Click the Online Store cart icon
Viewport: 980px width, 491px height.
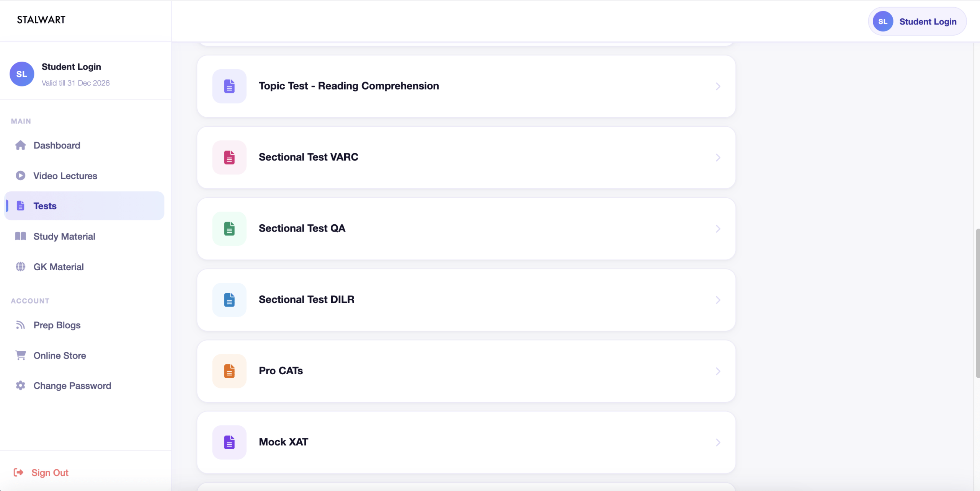click(21, 355)
